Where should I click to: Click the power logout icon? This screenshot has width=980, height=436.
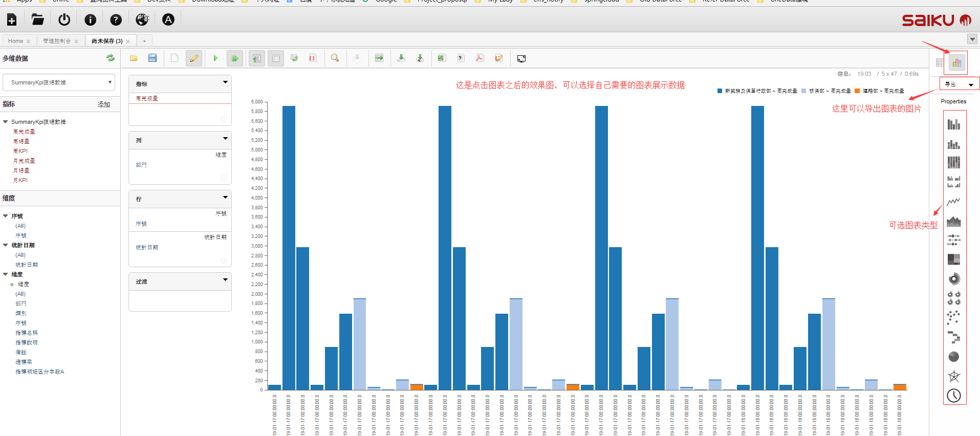click(64, 19)
